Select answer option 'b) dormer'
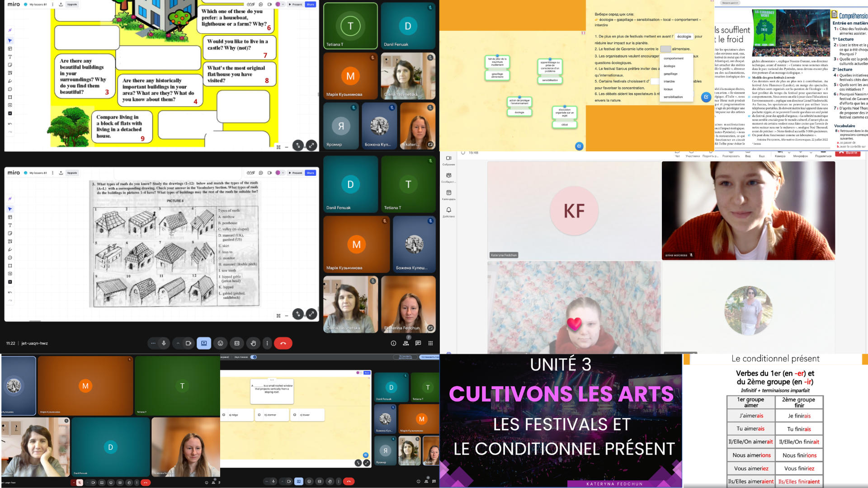868x488 pixels. pyautogui.click(x=270, y=415)
